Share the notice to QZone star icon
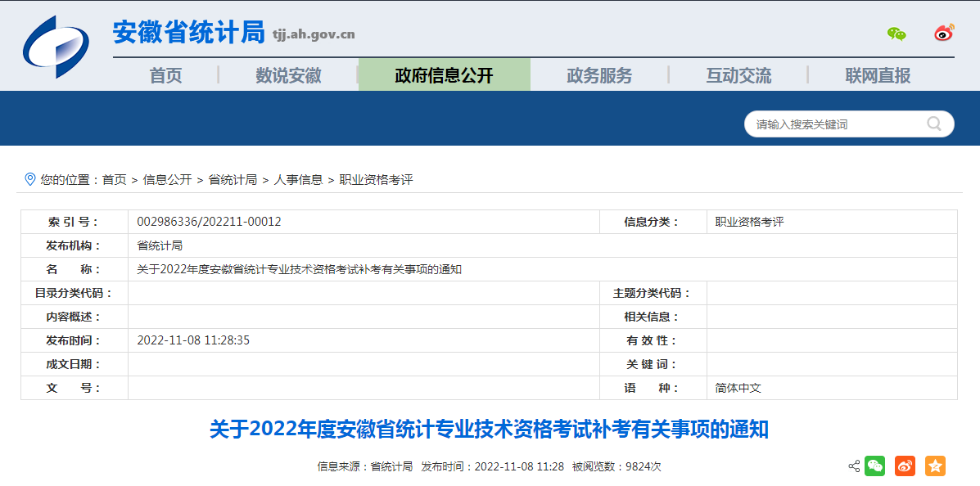Viewport: 980px width, 486px height. [x=933, y=466]
